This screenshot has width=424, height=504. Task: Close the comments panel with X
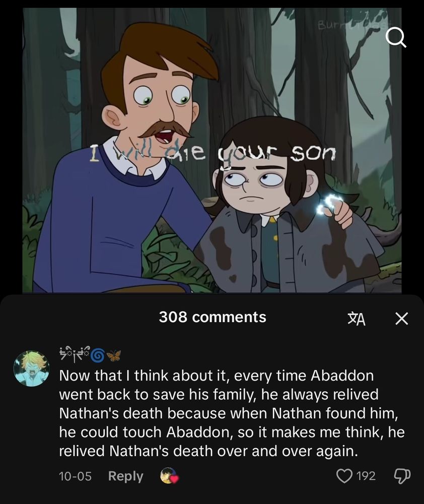coord(401,319)
